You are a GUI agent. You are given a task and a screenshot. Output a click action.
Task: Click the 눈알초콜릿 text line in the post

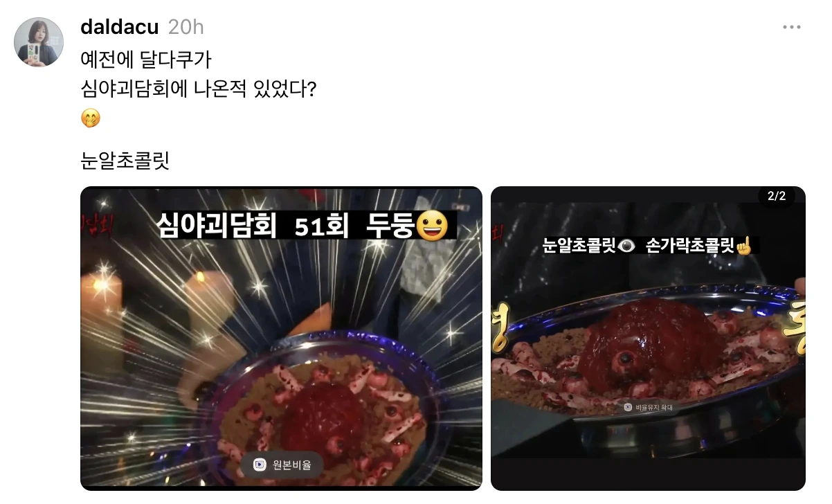125,161
